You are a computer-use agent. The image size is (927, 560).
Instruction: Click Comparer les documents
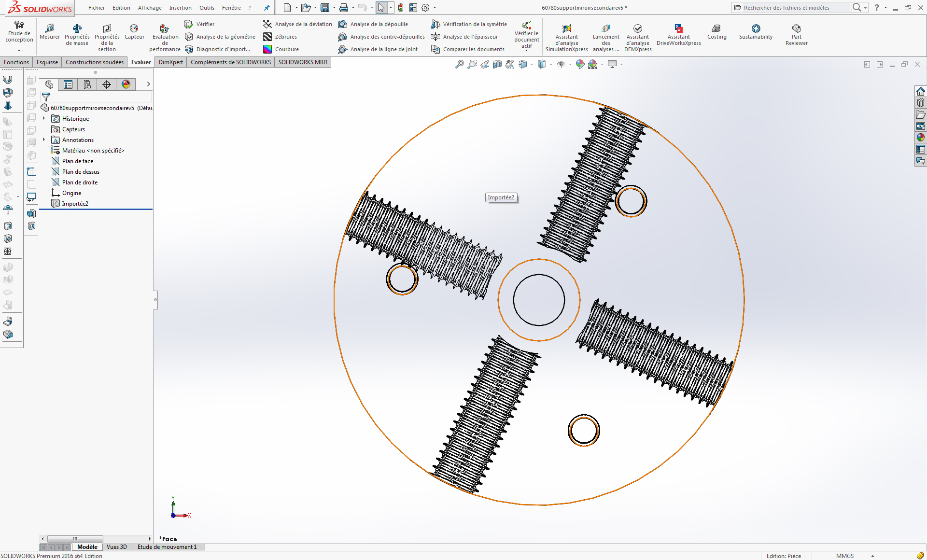click(x=468, y=49)
